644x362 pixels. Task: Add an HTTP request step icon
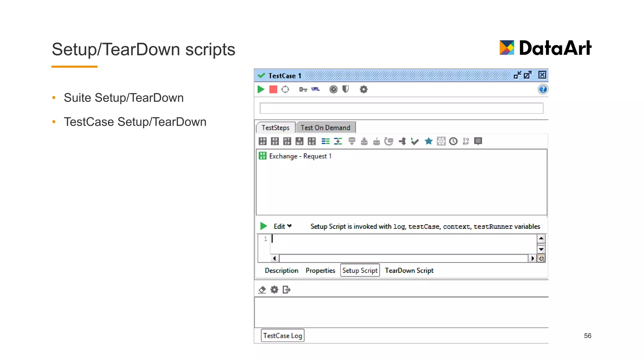(x=287, y=141)
